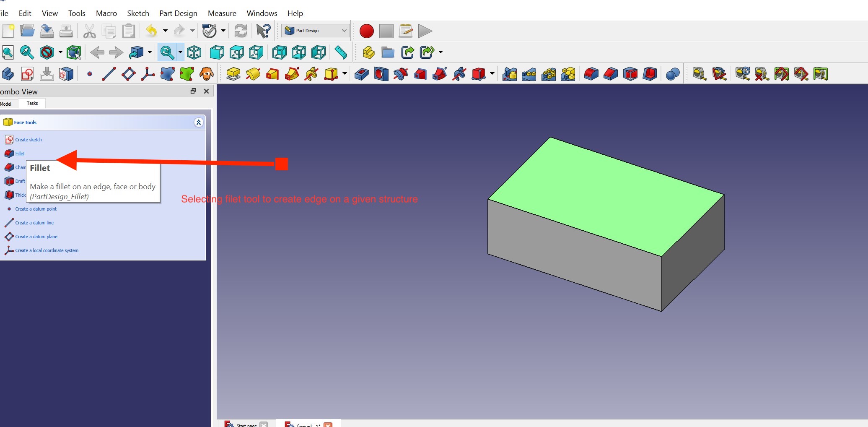
Task: Toggle the bounding box icon
Action: tap(74, 52)
